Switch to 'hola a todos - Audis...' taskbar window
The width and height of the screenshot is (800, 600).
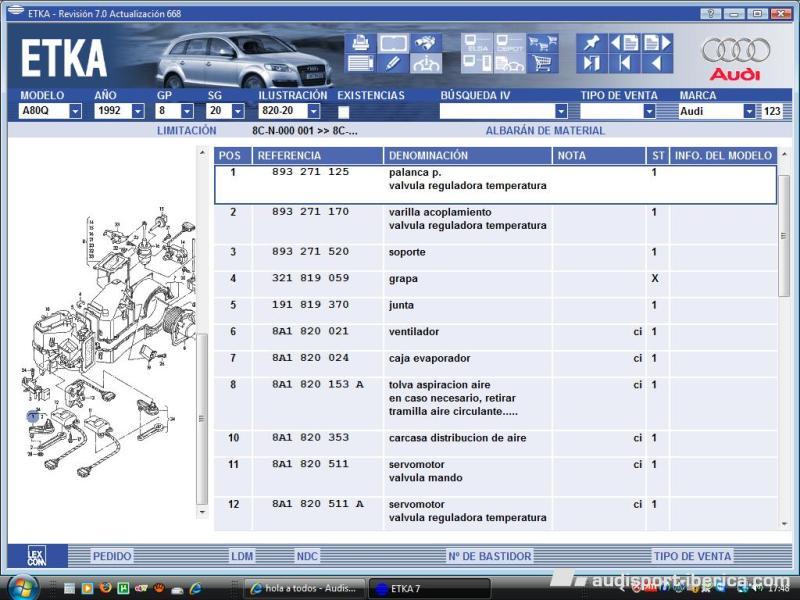(305, 588)
